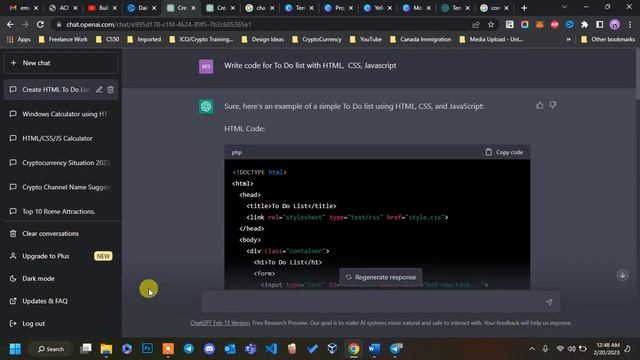Click the edit pencil icon for current chat
This screenshot has height=360, width=640.
coord(99,89)
